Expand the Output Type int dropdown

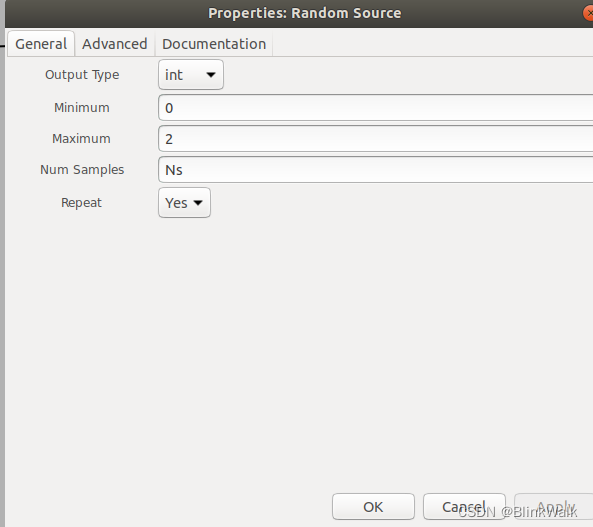tap(191, 75)
